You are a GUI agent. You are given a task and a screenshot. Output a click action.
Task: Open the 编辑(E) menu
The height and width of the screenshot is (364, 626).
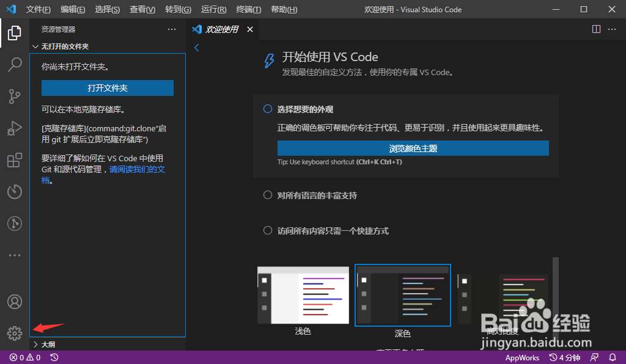tap(73, 9)
